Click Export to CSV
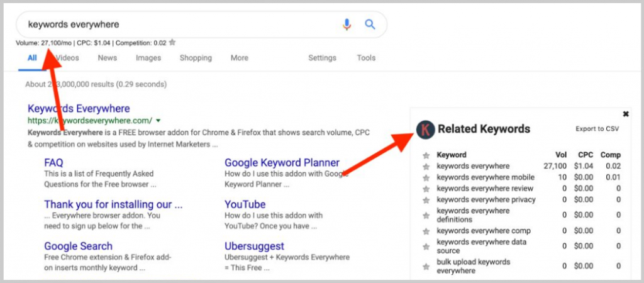The height and width of the screenshot is (283, 644). pos(597,129)
